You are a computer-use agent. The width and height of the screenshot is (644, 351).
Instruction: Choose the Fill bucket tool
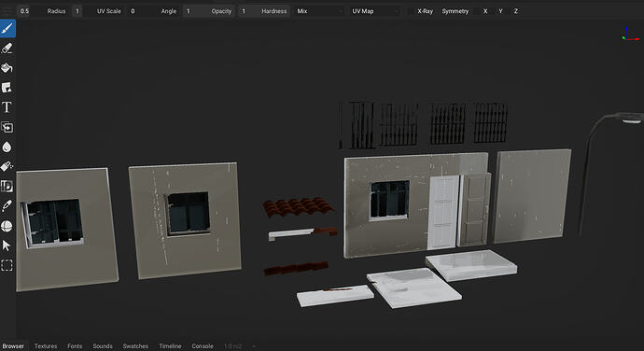pos(7,68)
